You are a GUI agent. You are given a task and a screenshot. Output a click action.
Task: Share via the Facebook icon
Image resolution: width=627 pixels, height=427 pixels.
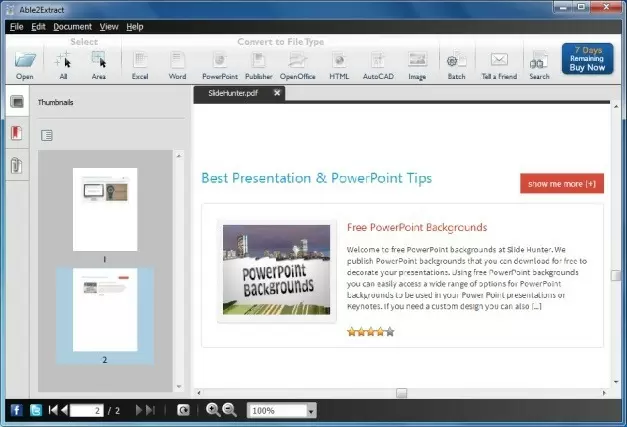point(16,410)
